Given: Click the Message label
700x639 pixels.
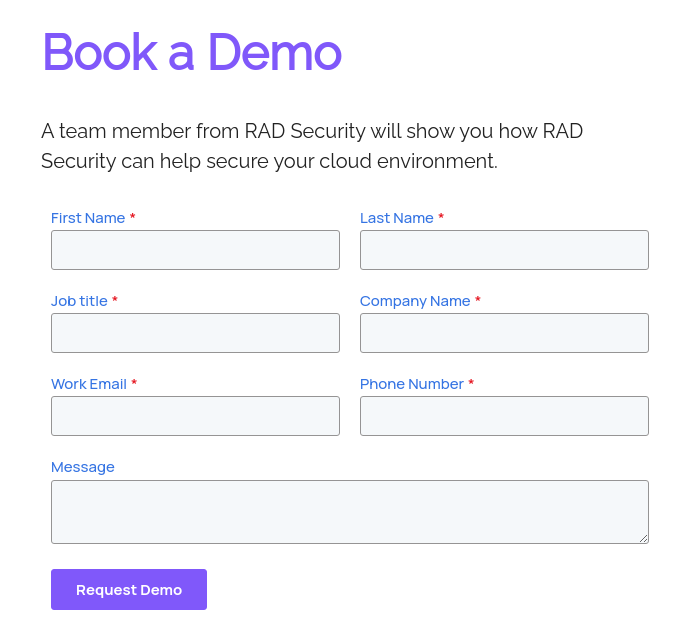Looking at the screenshot, I should (x=83, y=468).
